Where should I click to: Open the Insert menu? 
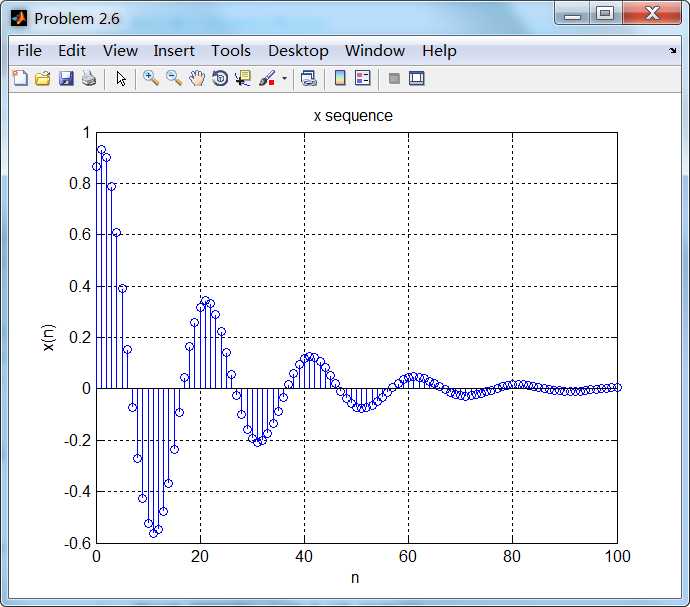174,51
